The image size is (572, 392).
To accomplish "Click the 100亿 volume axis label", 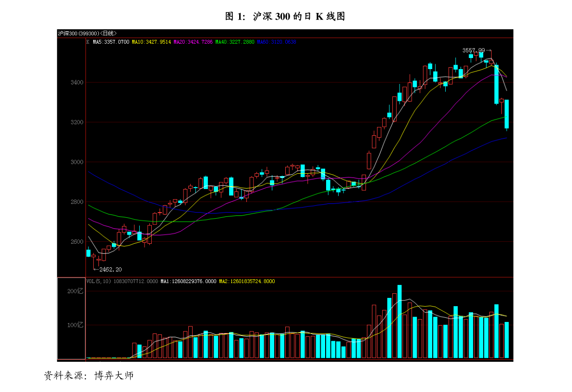I will (x=75, y=325).
